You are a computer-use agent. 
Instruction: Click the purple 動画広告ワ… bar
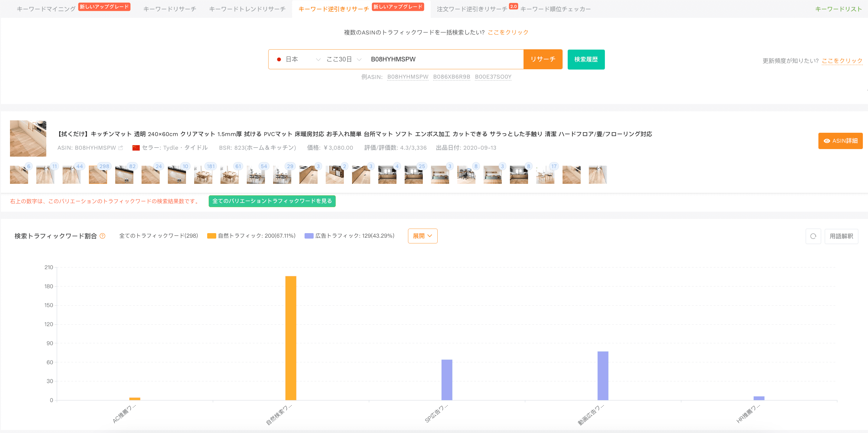[x=603, y=376]
